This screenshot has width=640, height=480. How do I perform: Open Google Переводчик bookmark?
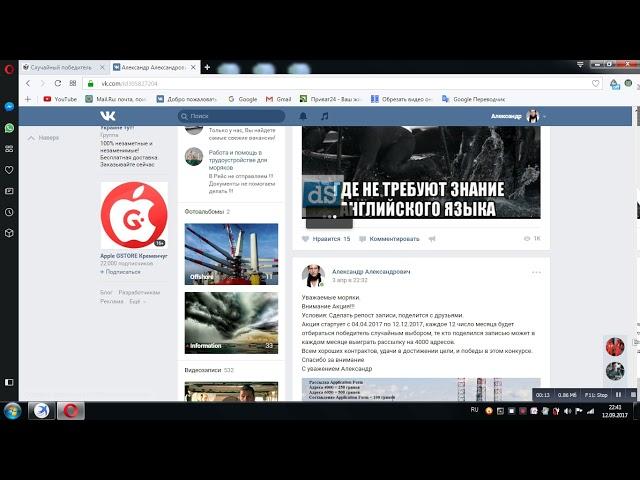pyautogui.click(x=473, y=99)
